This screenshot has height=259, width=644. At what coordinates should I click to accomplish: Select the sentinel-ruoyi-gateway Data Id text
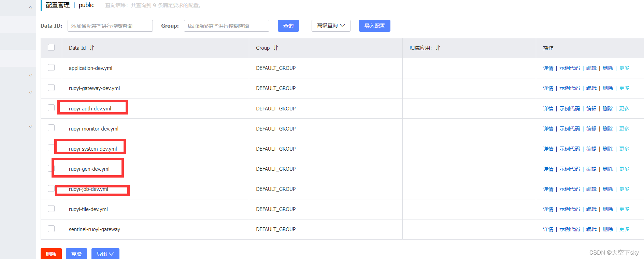95,229
